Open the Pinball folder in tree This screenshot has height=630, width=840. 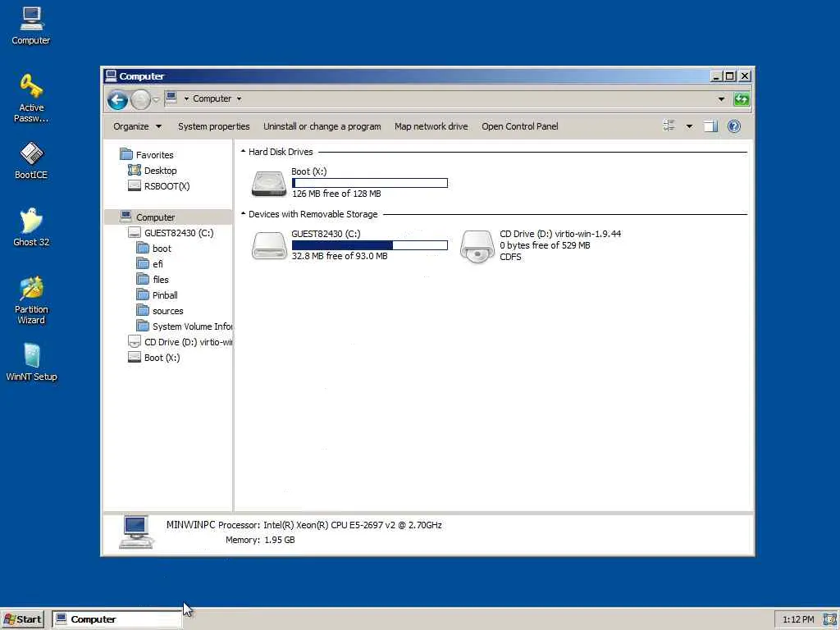click(x=157, y=295)
